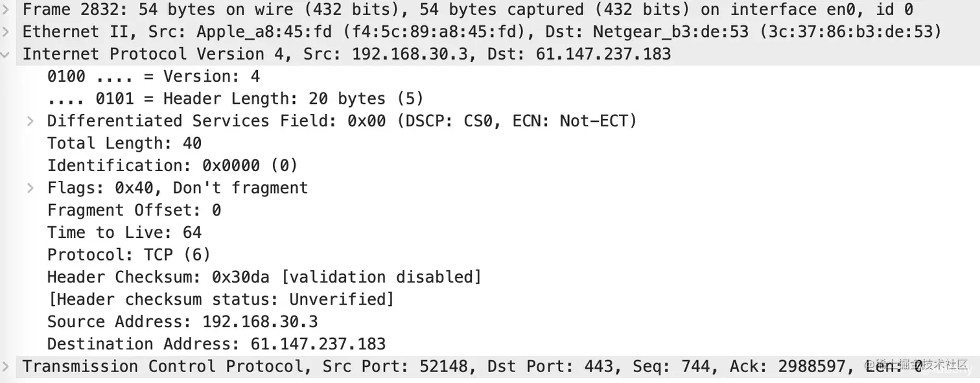Expand the Flags 0x40 disclosure arrow
This screenshot has width=980, height=383.
click(30, 188)
